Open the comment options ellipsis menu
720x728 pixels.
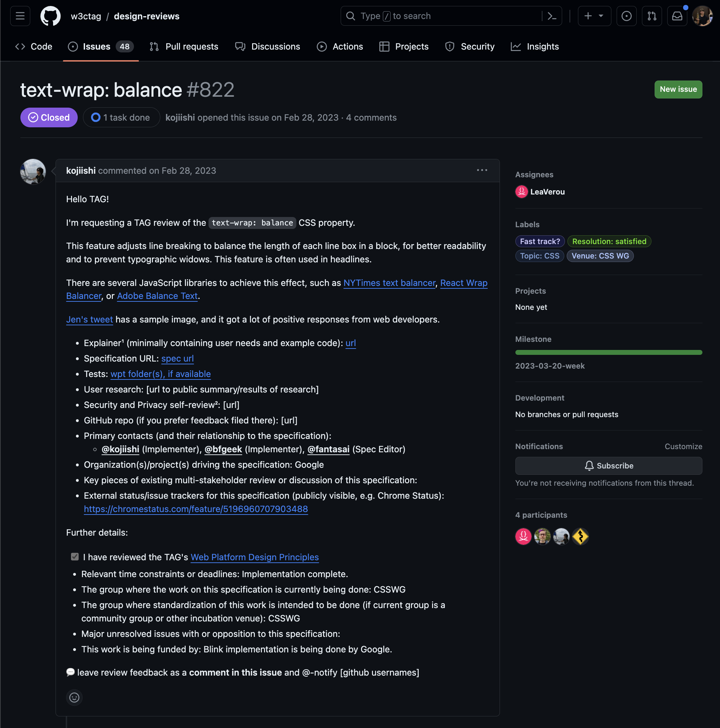pos(482,170)
